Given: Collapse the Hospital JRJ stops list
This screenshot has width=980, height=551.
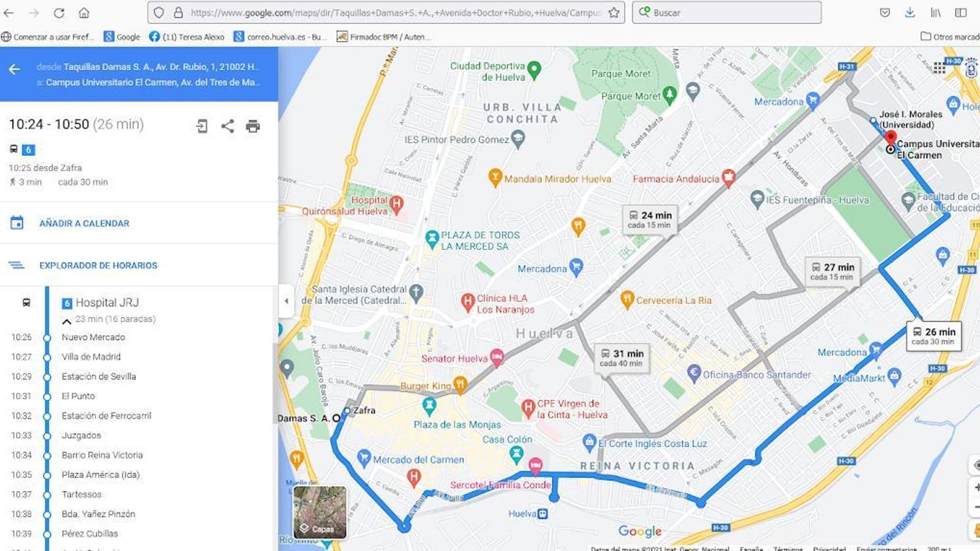Looking at the screenshot, I should coord(67,320).
